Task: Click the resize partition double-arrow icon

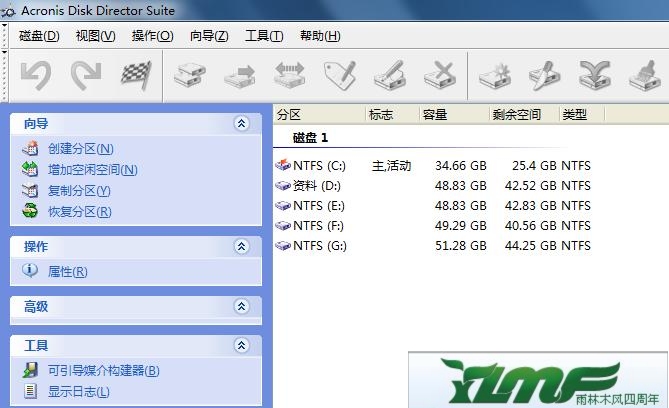Action: pos(290,75)
